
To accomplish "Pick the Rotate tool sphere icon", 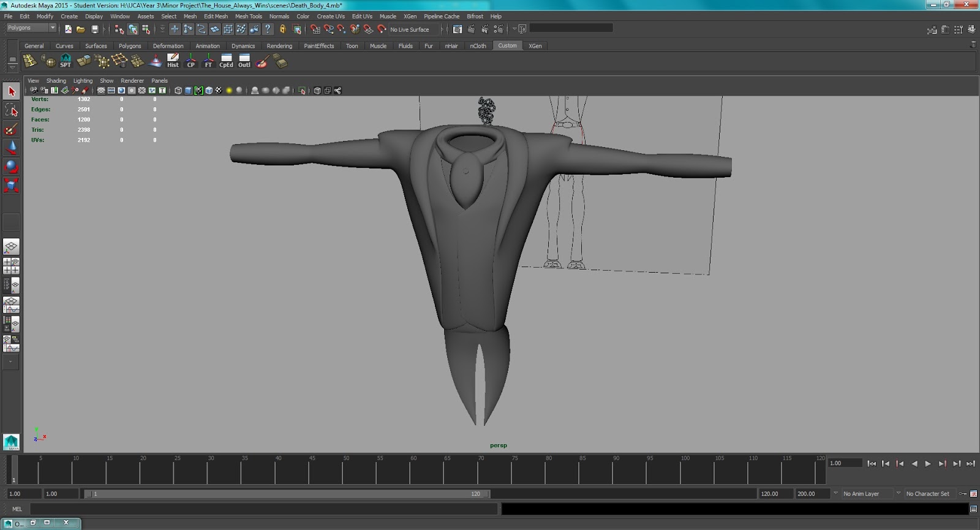I will click(x=11, y=167).
